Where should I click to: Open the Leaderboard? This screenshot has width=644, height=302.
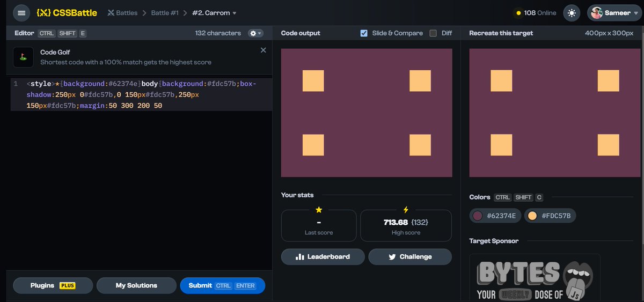pyautogui.click(x=323, y=257)
